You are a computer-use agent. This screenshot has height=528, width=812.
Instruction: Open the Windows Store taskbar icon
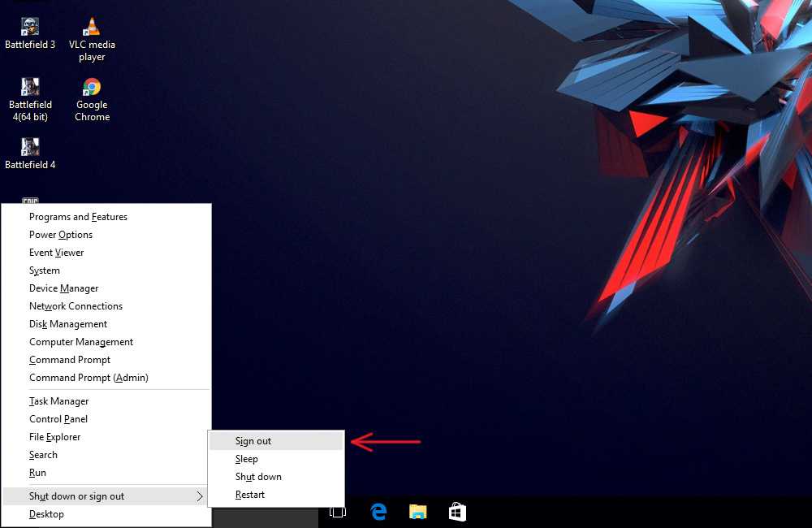pyautogui.click(x=457, y=513)
